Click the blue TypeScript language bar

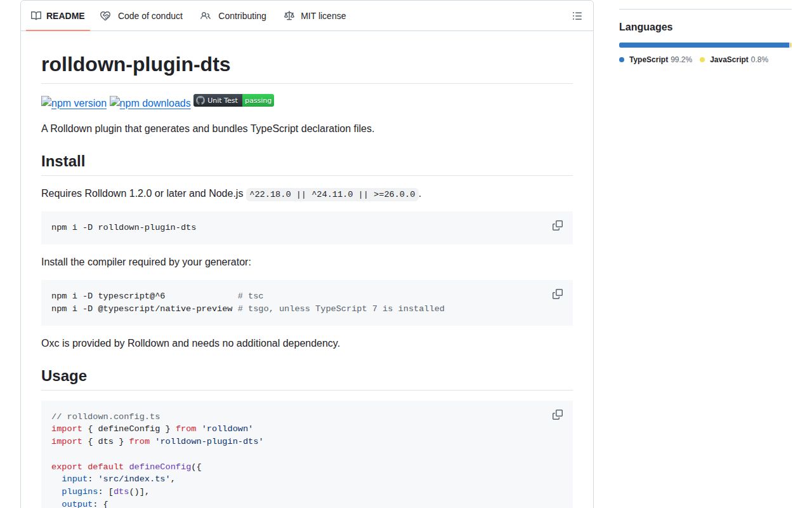[x=704, y=45]
